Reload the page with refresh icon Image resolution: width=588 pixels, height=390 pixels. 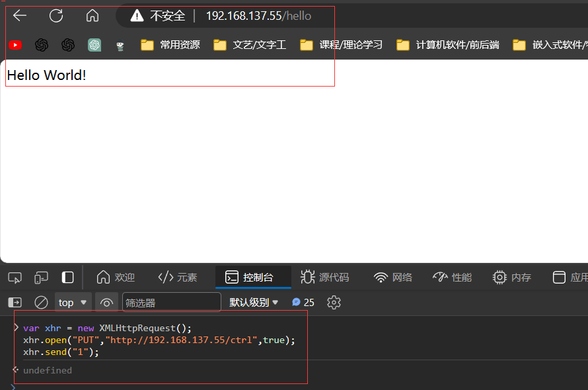pos(56,16)
